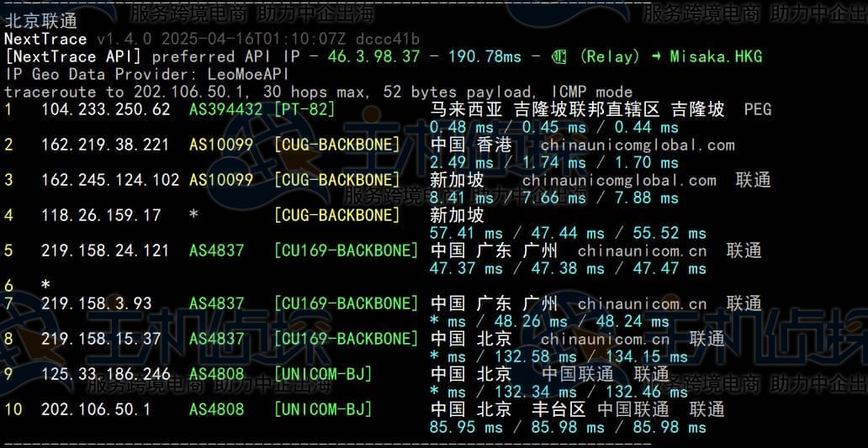Image resolution: width=868 pixels, height=448 pixels.
Task: Click the IP address 104.233.250.62
Action: click(105, 109)
